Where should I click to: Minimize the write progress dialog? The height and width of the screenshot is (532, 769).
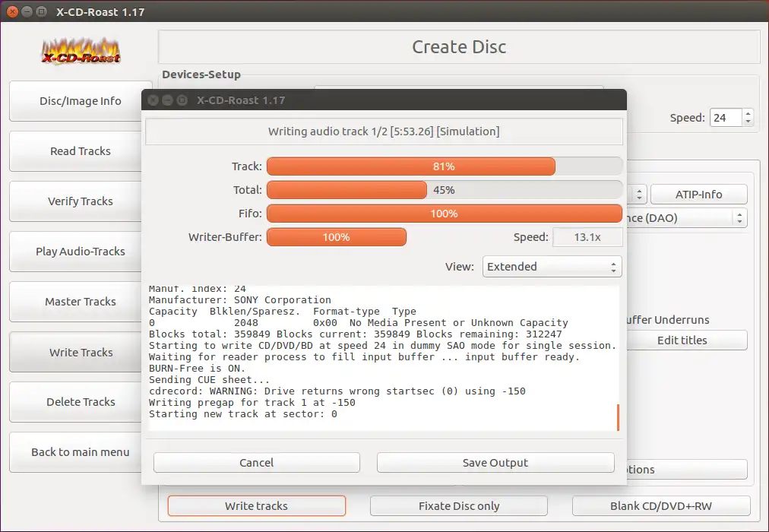tap(167, 100)
